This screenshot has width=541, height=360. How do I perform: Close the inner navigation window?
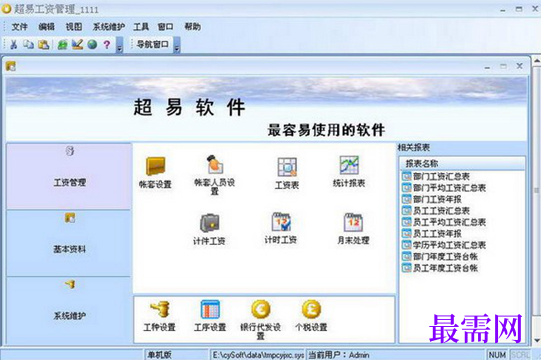click(x=520, y=66)
